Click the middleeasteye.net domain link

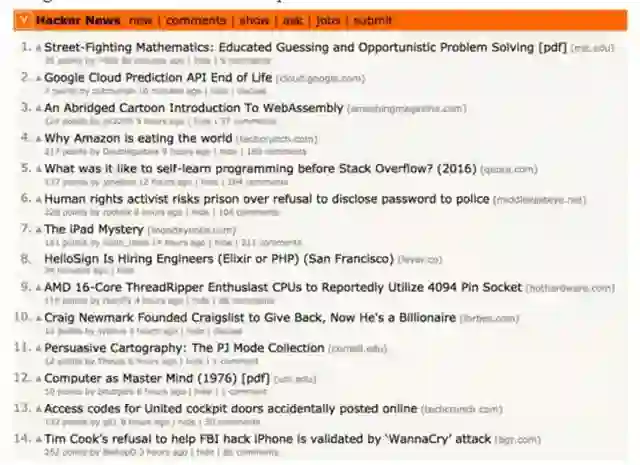pos(539,200)
